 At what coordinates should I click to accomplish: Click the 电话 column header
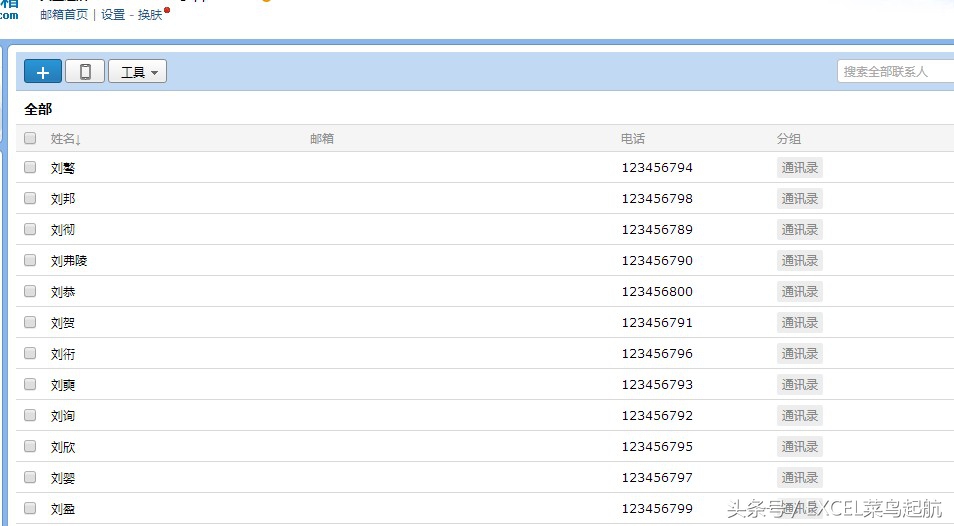pyautogui.click(x=633, y=139)
